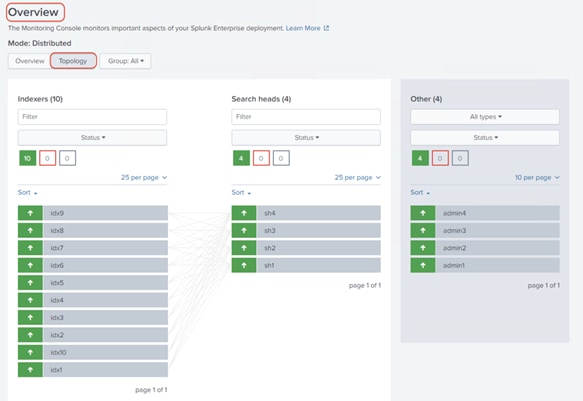Click the green up-arrow status icon for admin4
The width and height of the screenshot is (583, 401).
[423, 213]
